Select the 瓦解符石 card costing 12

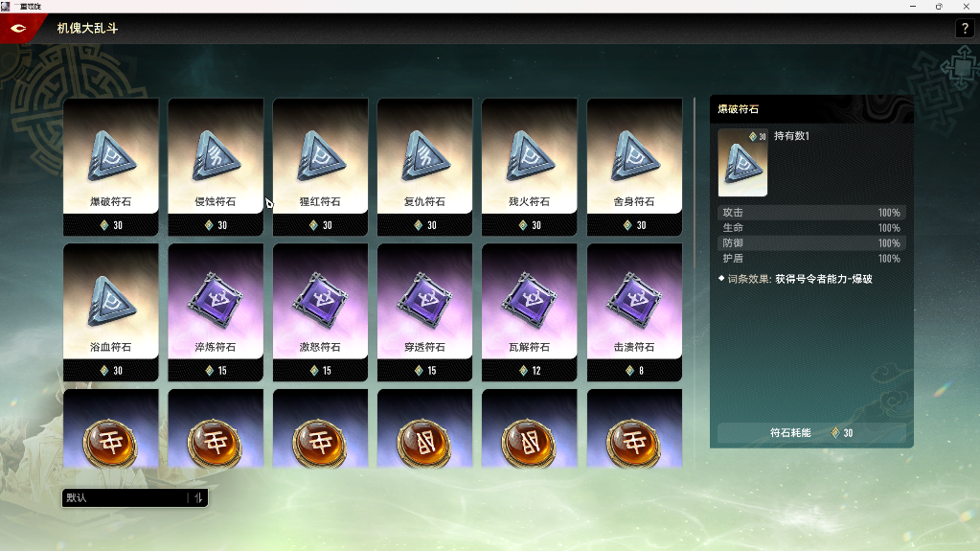point(530,312)
